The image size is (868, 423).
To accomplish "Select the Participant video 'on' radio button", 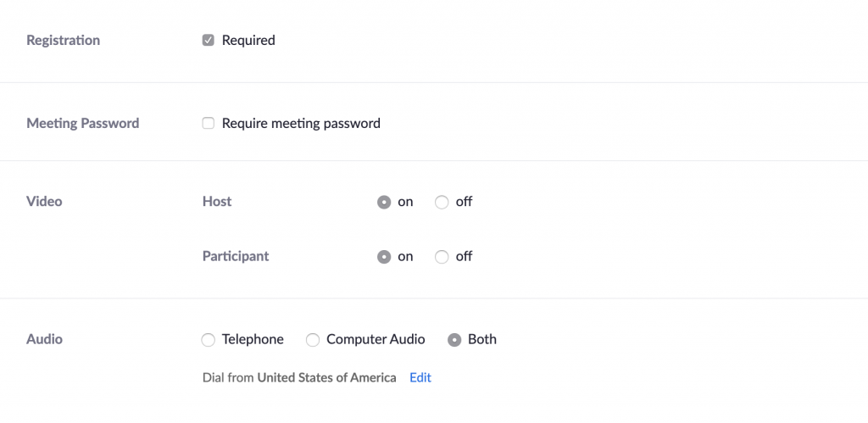I will tap(384, 256).
